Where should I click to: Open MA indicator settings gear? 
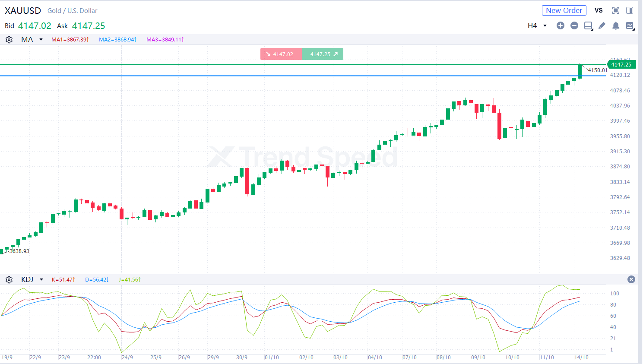click(x=9, y=40)
